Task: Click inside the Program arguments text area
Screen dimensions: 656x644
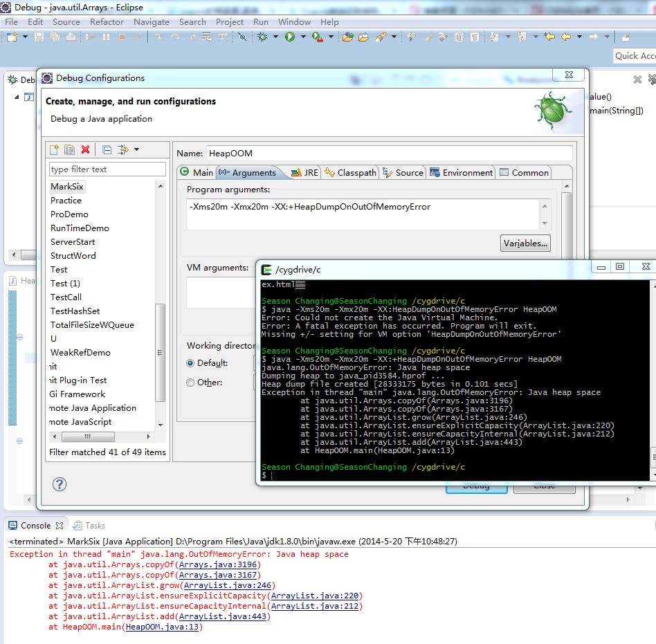Action: [x=363, y=214]
